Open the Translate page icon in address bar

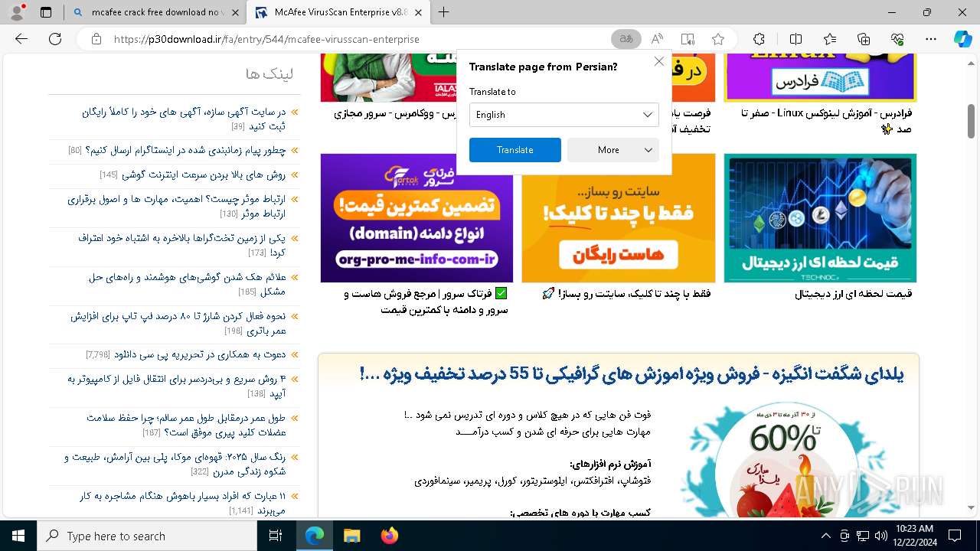tap(626, 39)
